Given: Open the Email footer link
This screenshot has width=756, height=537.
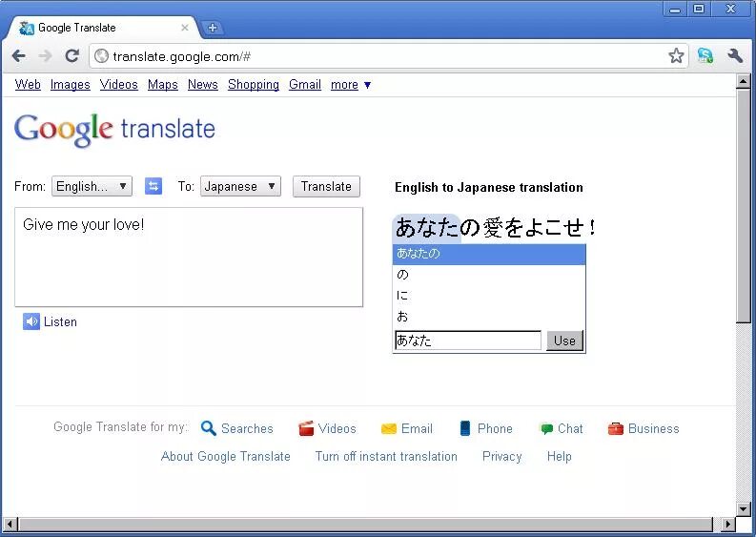Looking at the screenshot, I should [417, 428].
